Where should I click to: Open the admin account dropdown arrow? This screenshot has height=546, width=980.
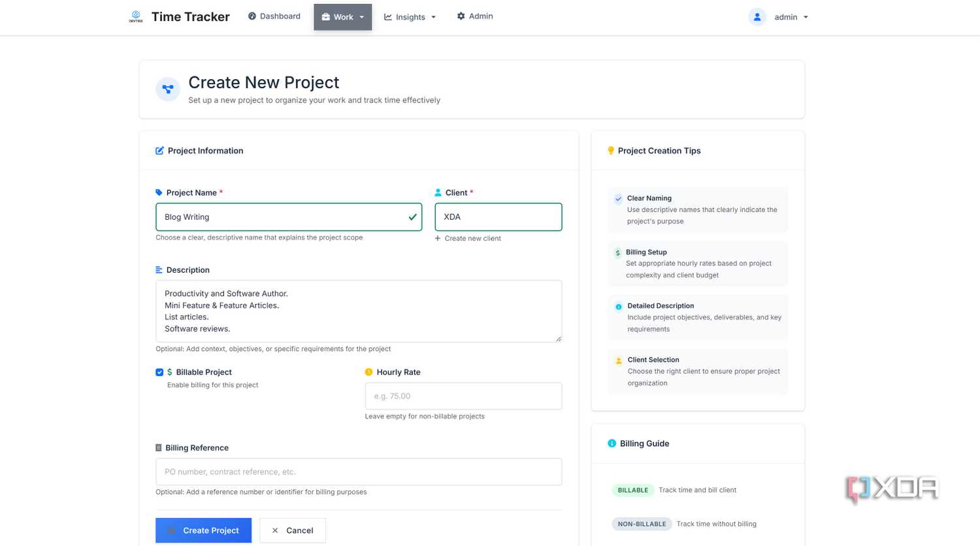[806, 17]
